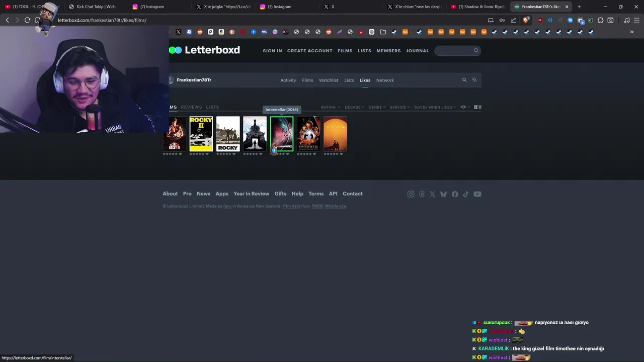The width and height of the screenshot is (644, 362).
Task: Open Letterboxd TikTok footer icon
Action: tap(466, 194)
